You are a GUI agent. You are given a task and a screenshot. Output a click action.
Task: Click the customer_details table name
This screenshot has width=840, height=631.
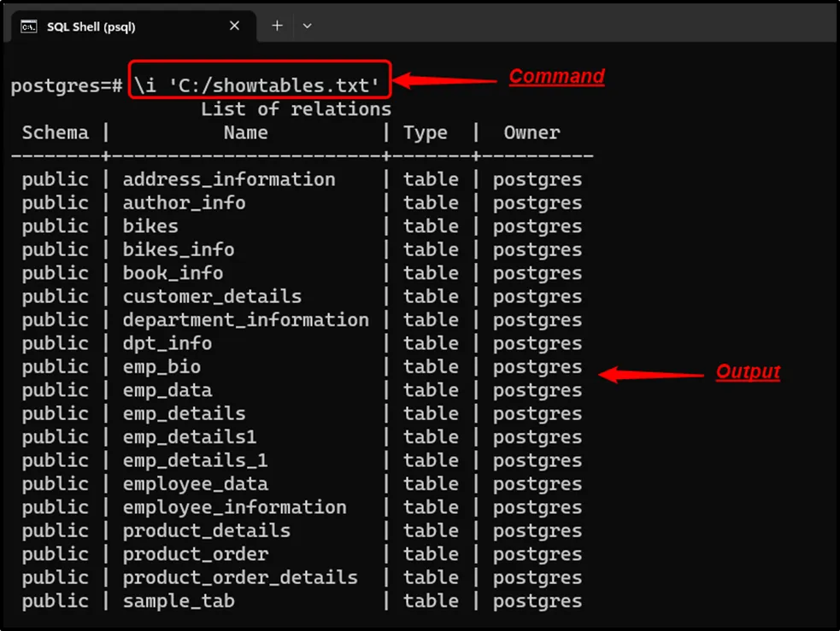[x=212, y=297]
